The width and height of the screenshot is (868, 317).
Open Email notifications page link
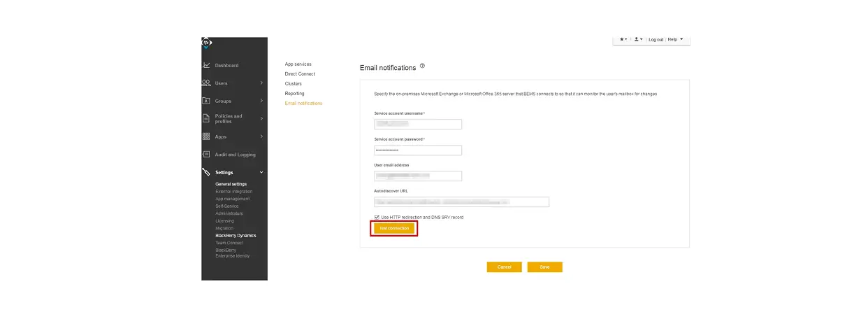point(304,104)
